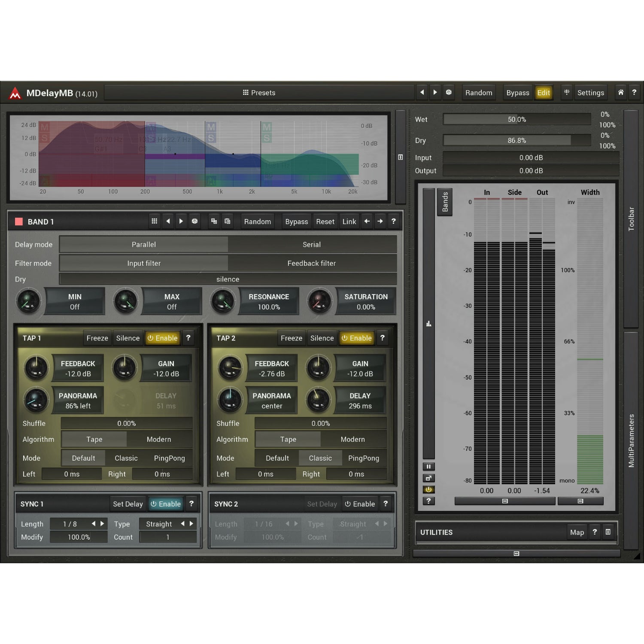Step Sync 1 Type to next value
This screenshot has width=644, height=644.
191,523
